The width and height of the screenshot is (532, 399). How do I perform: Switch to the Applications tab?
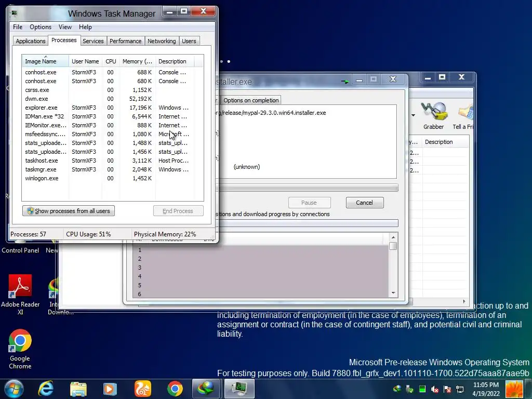point(31,41)
